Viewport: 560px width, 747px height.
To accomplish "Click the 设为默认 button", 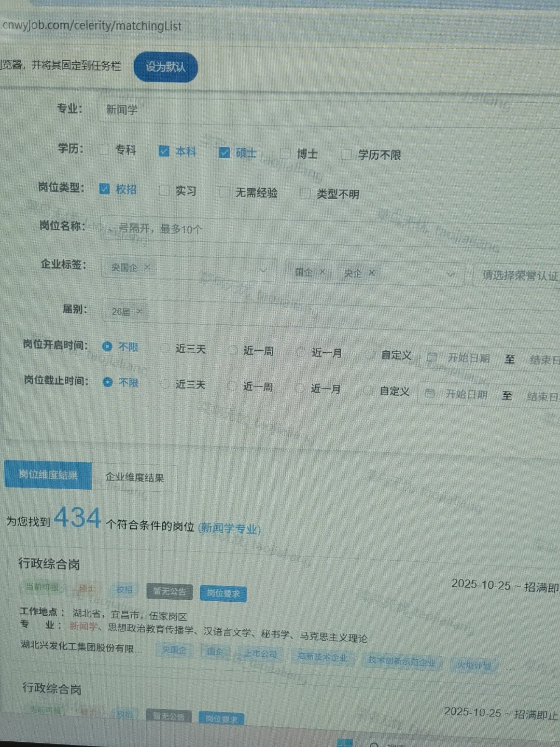I will (x=165, y=67).
